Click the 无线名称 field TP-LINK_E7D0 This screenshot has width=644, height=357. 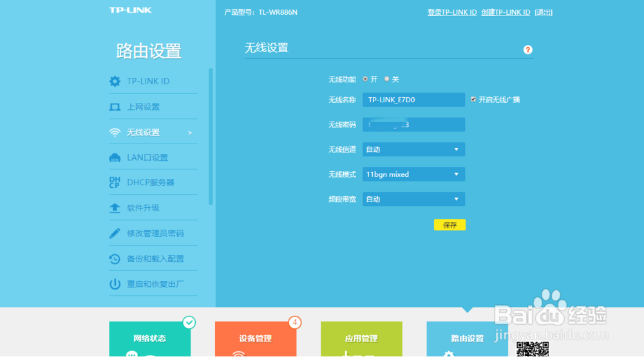coord(413,100)
